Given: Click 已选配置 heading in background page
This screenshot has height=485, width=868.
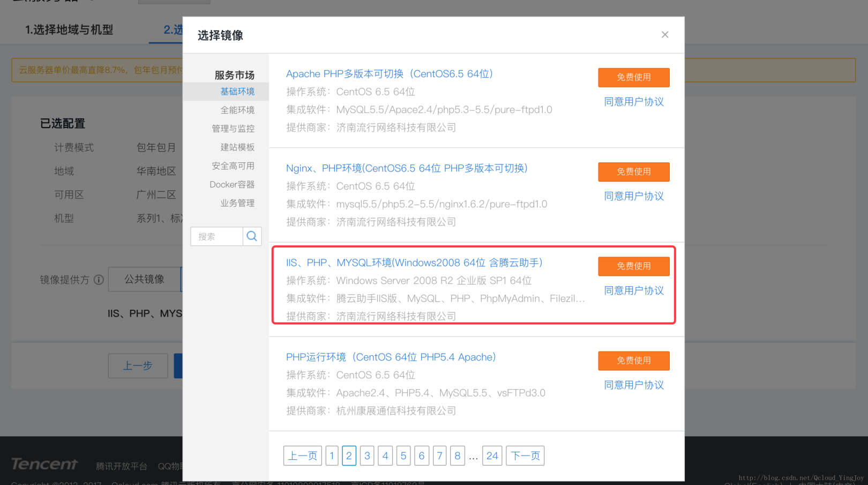Looking at the screenshot, I should click(x=63, y=123).
